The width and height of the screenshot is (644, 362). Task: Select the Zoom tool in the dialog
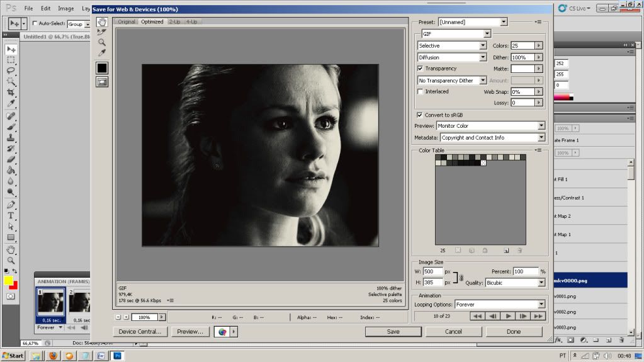click(101, 42)
